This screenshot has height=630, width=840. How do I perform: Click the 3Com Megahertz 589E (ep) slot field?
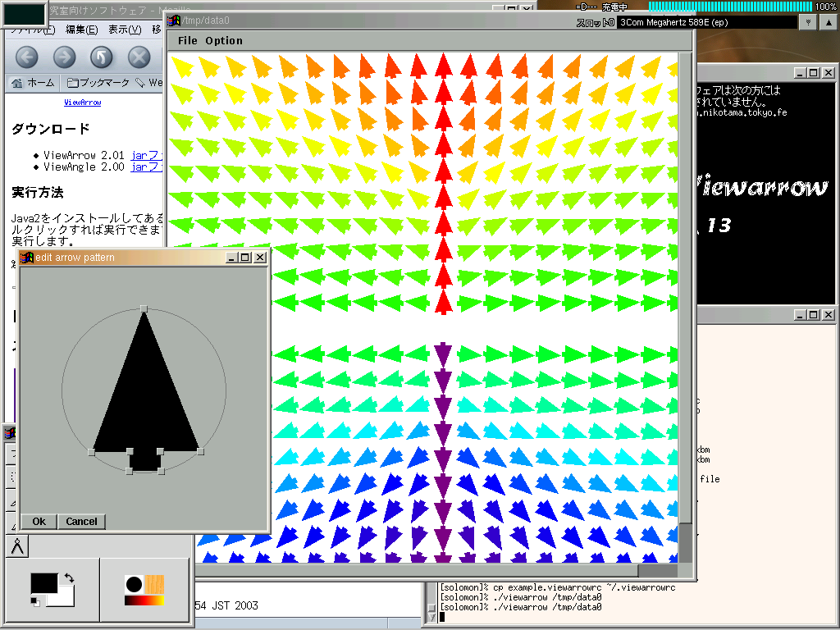pos(706,22)
